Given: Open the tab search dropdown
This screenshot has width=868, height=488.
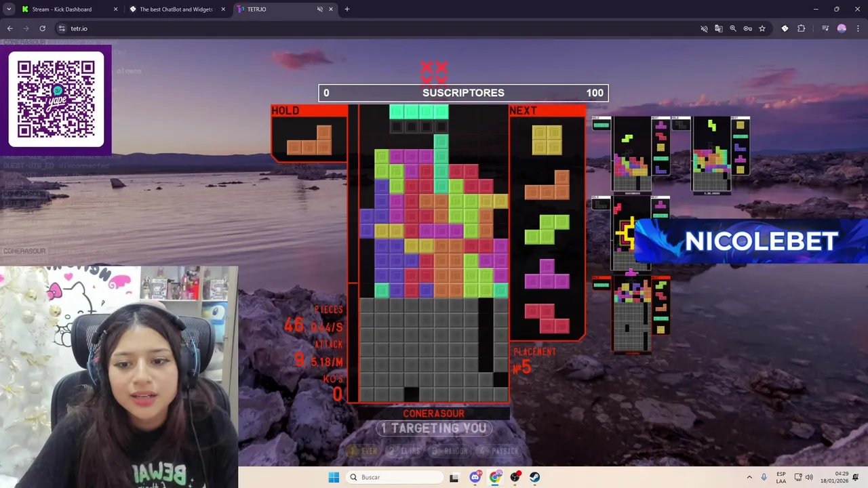Looking at the screenshot, I should [x=9, y=9].
